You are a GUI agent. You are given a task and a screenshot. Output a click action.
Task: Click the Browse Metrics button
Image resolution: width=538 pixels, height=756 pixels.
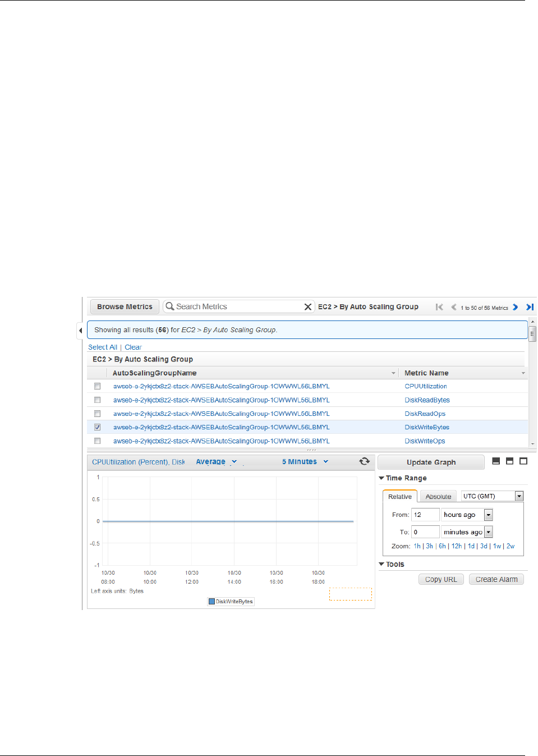(x=125, y=306)
